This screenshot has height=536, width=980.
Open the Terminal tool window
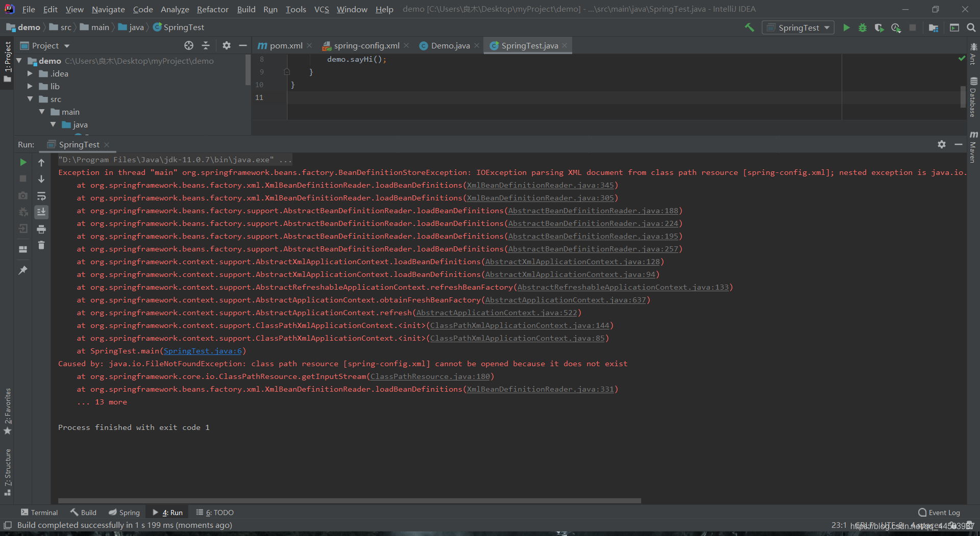pyautogui.click(x=39, y=513)
